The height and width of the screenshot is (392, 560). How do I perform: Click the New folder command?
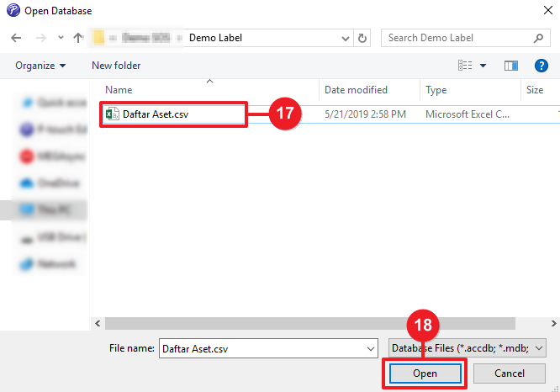point(116,66)
